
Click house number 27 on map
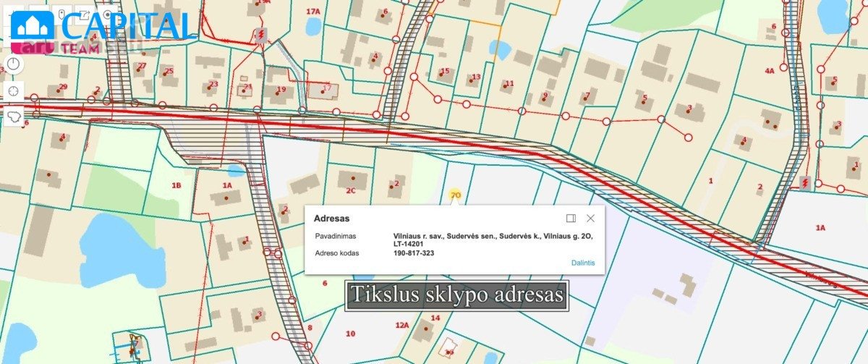142,66
